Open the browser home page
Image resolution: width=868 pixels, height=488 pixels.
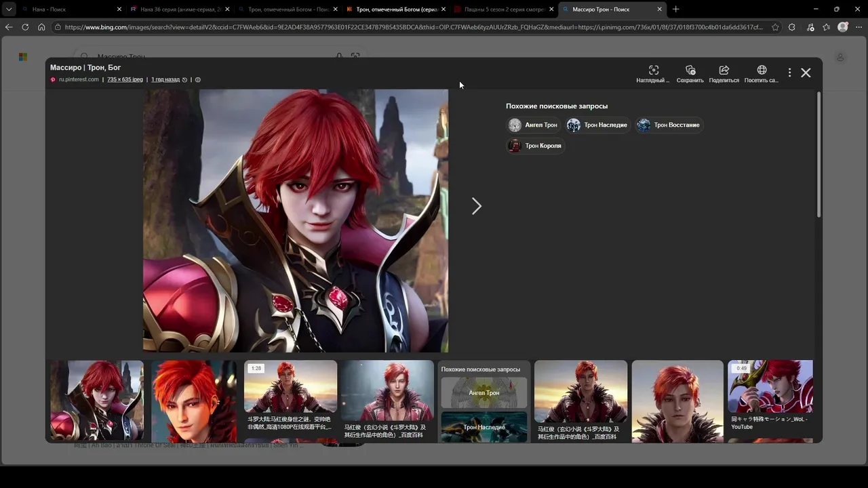pyautogui.click(x=41, y=27)
